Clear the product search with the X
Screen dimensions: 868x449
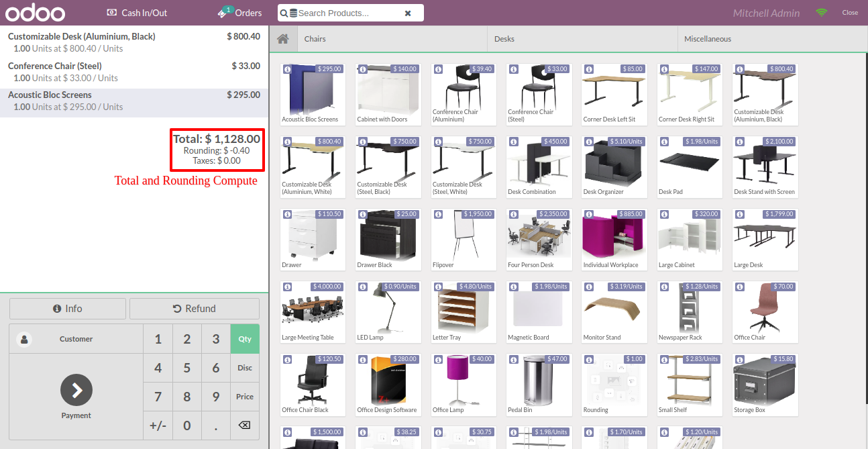point(408,13)
